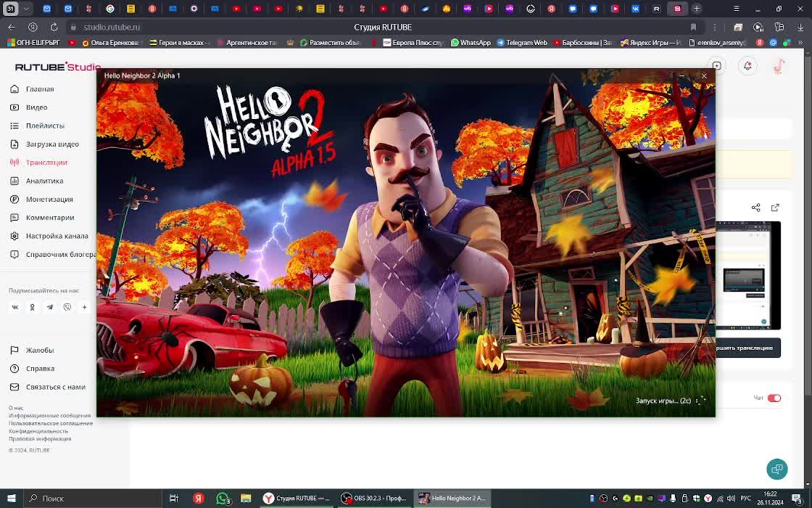Open Жалобы in the sidebar

click(x=39, y=350)
